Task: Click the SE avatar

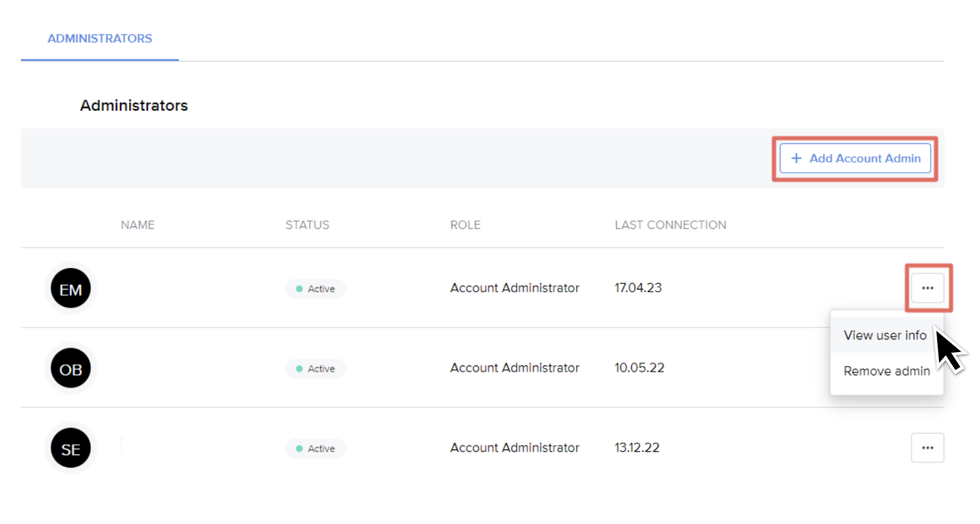Action: click(x=71, y=448)
